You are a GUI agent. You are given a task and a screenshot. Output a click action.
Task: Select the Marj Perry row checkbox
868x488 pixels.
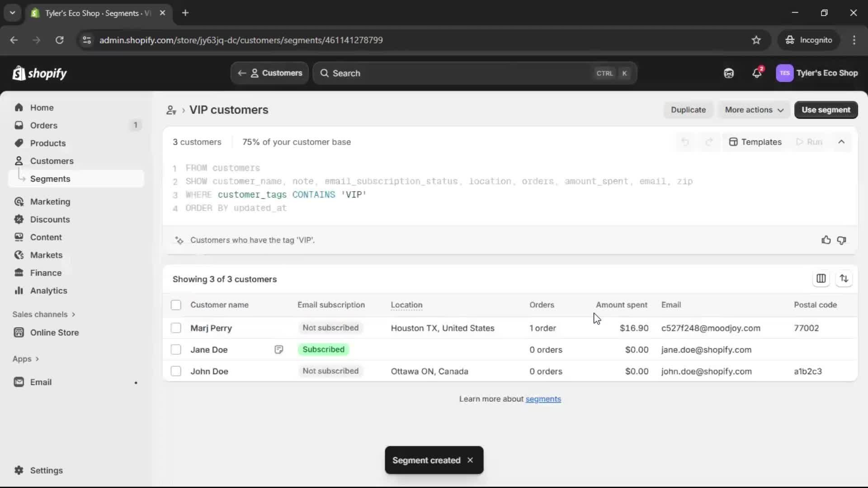[176, 328]
